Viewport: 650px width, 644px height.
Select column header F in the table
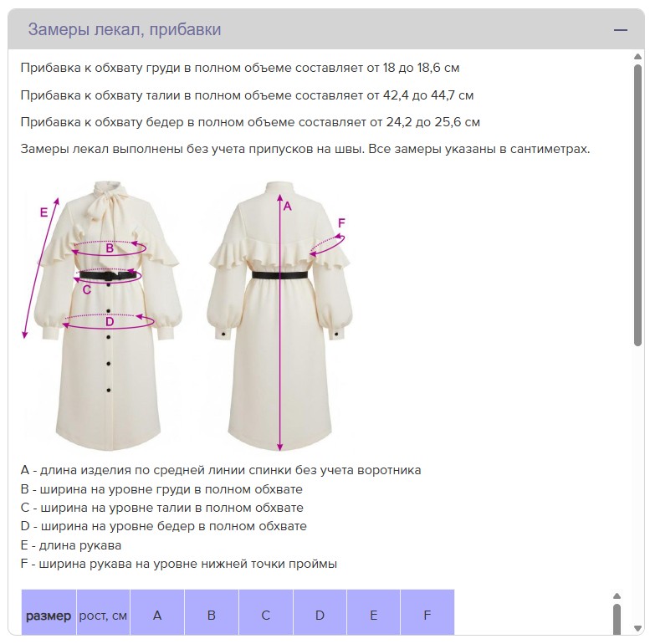(427, 616)
